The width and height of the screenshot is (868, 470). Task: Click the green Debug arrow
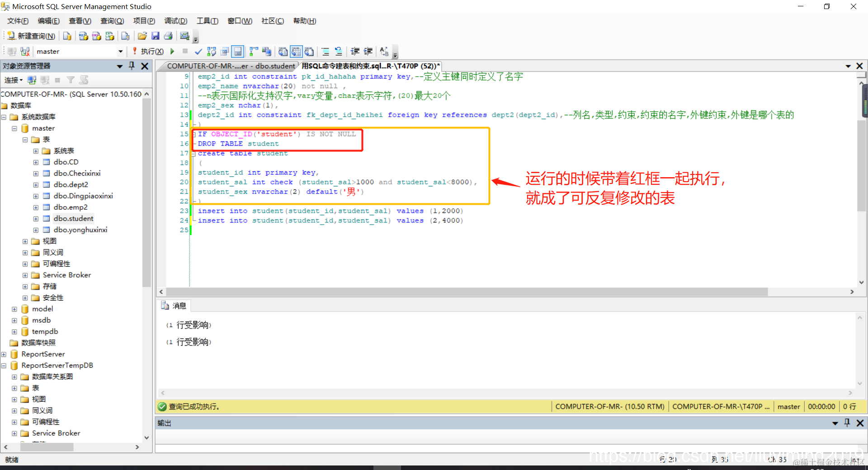tap(172, 52)
